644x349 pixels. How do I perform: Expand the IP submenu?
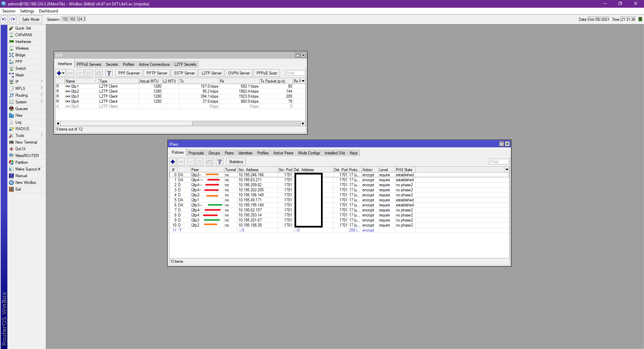27,82
